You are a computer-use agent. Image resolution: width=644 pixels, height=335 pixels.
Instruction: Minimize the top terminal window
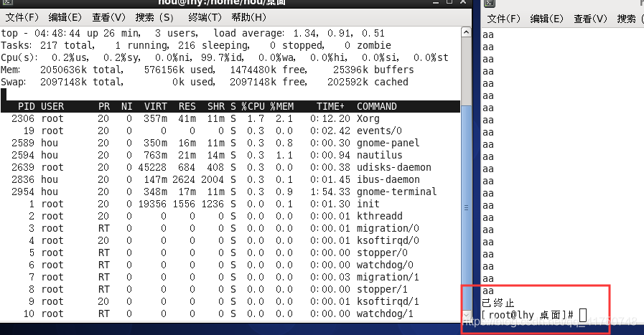pyautogui.click(x=436, y=2)
